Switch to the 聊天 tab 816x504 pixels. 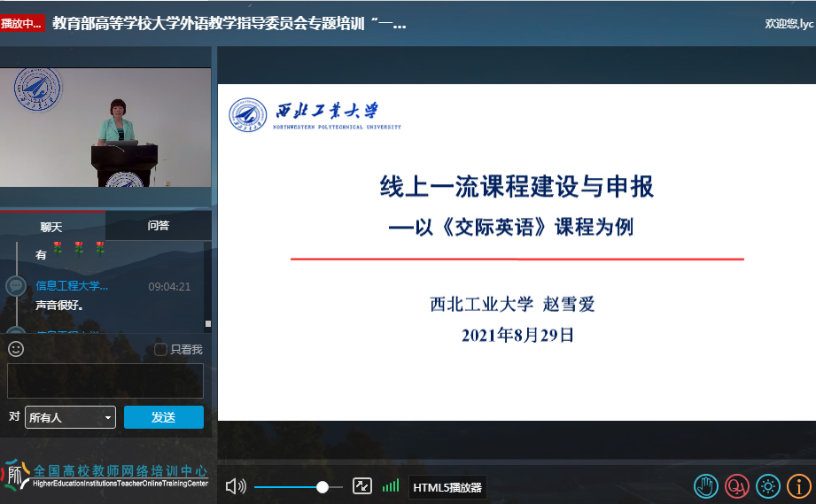click(51, 227)
